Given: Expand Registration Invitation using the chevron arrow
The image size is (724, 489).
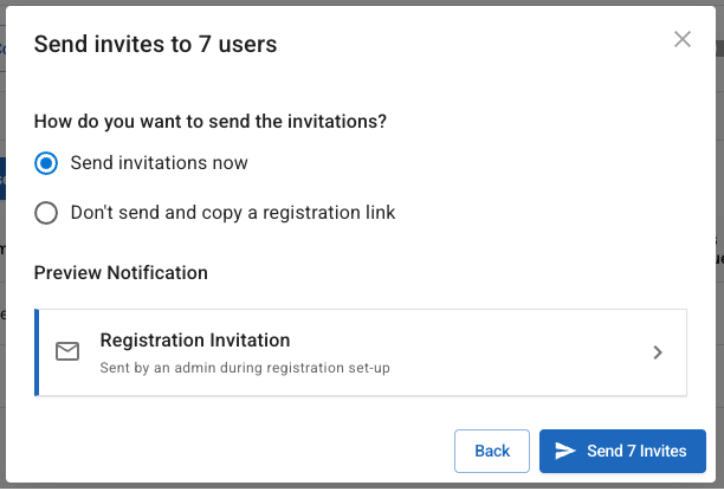Looking at the screenshot, I should coord(657,352).
